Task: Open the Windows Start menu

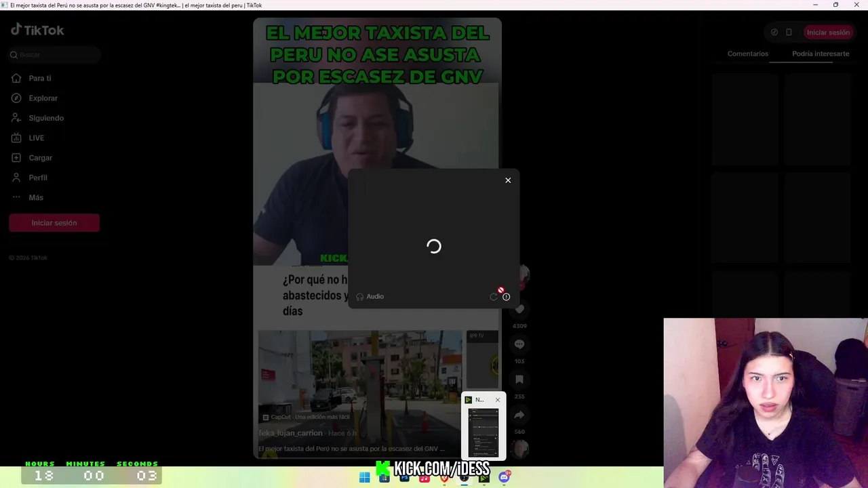Action: (x=364, y=478)
